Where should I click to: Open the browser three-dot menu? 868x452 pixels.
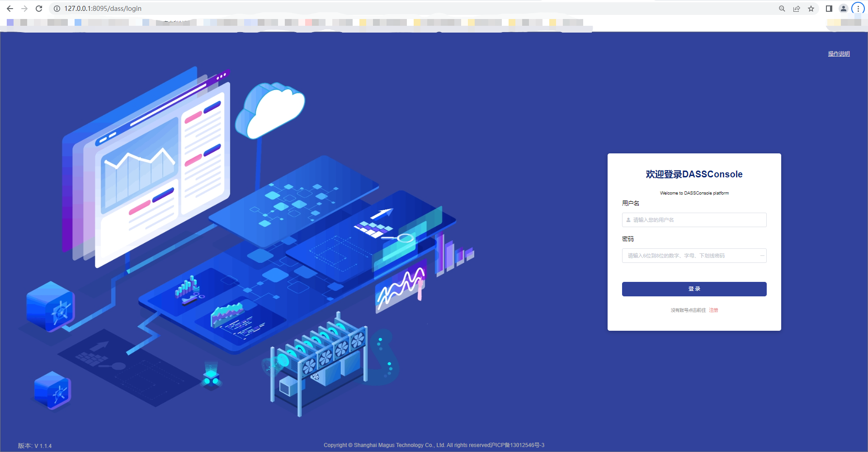[x=858, y=9]
